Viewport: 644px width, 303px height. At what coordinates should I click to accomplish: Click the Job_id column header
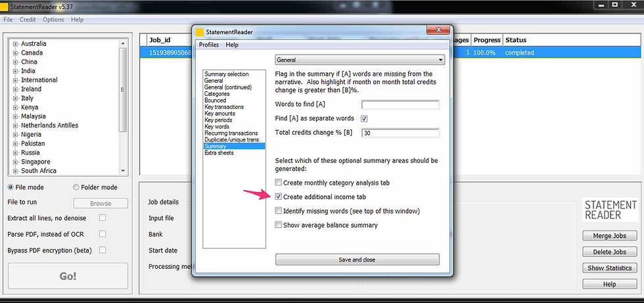point(160,40)
